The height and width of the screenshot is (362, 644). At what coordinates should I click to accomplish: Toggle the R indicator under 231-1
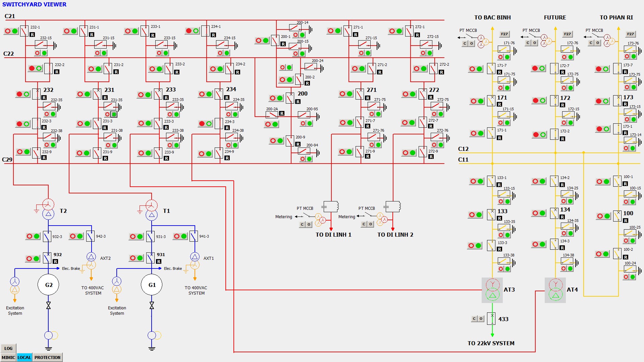click(92, 35)
